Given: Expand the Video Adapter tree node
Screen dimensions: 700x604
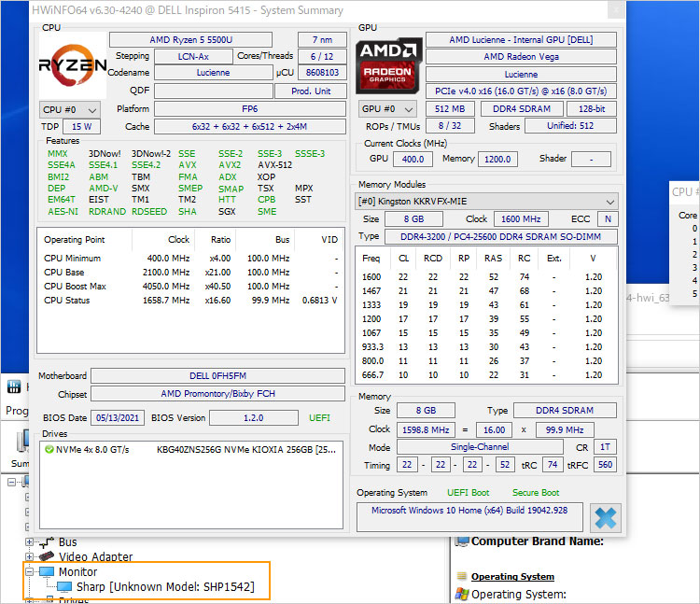Looking at the screenshot, I should pyautogui.click(x=30, y=556).
